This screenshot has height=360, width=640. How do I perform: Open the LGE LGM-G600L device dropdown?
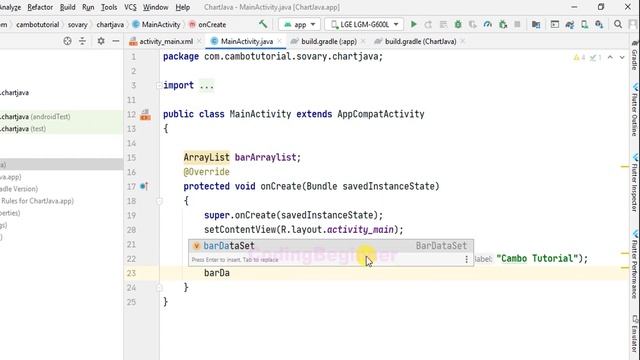364,24
